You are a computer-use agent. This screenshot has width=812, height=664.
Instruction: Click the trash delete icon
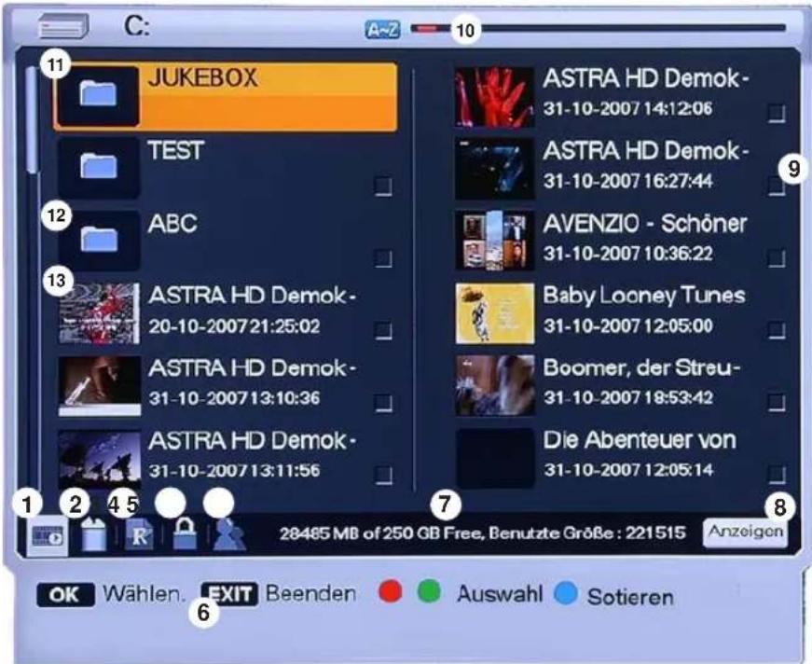(94, 534)
